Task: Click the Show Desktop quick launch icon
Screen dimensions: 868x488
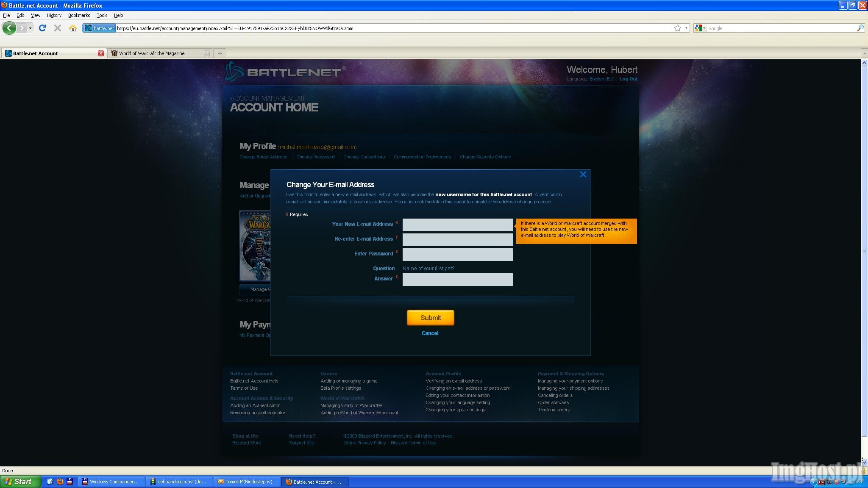Action: [50, 482]
